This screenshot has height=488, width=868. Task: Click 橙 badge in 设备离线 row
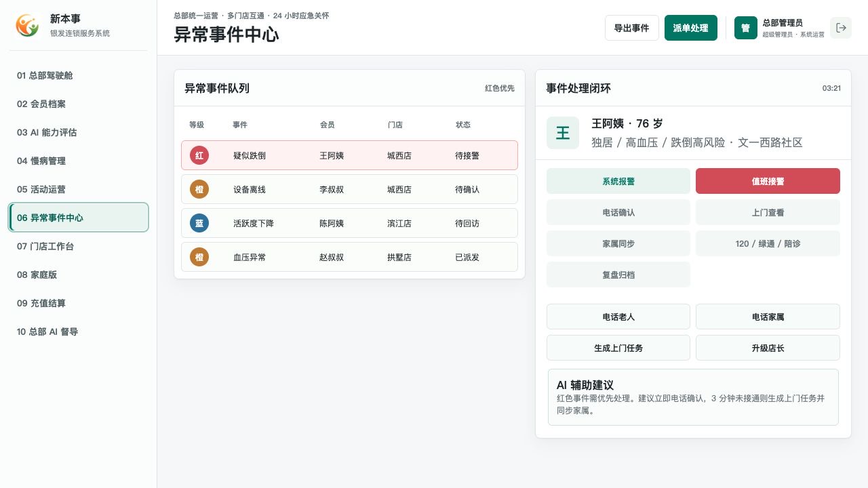click(199, 189)
